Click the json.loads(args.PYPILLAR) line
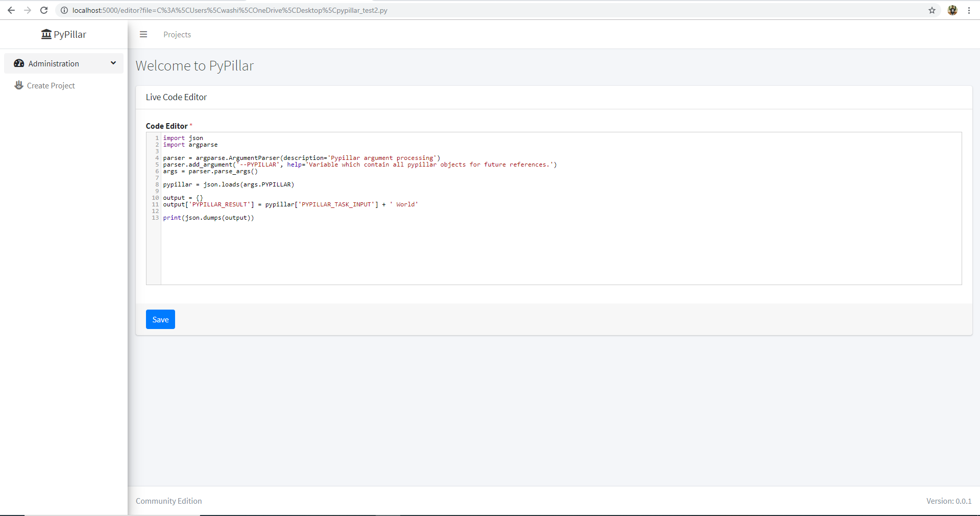 coord(229,184)
